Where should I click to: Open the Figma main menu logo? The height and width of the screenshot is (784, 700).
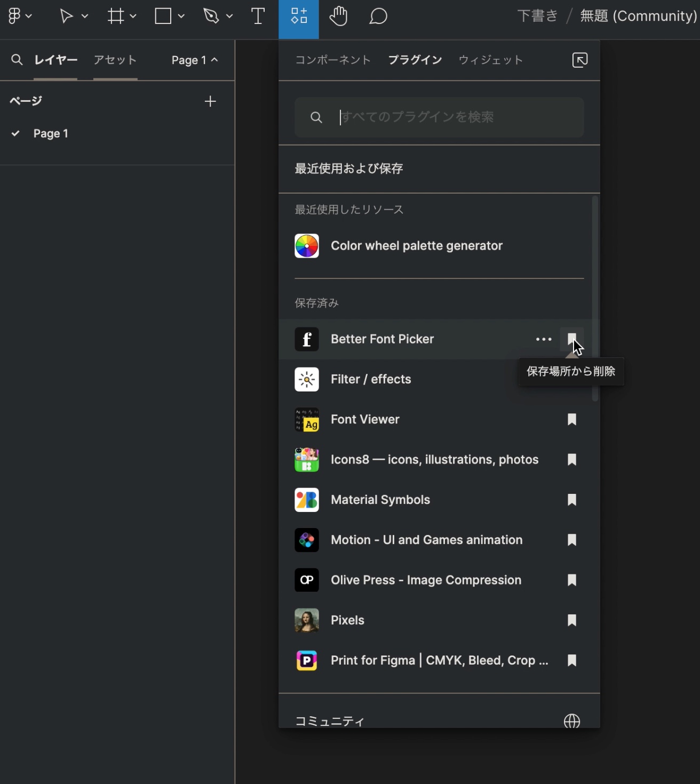pos(14,17)
